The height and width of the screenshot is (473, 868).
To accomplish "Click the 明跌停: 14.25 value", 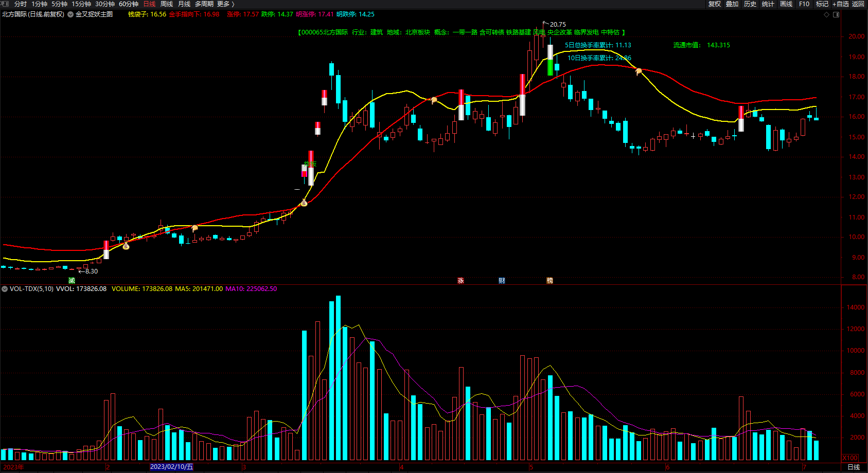I will click(x=356, y=14).
